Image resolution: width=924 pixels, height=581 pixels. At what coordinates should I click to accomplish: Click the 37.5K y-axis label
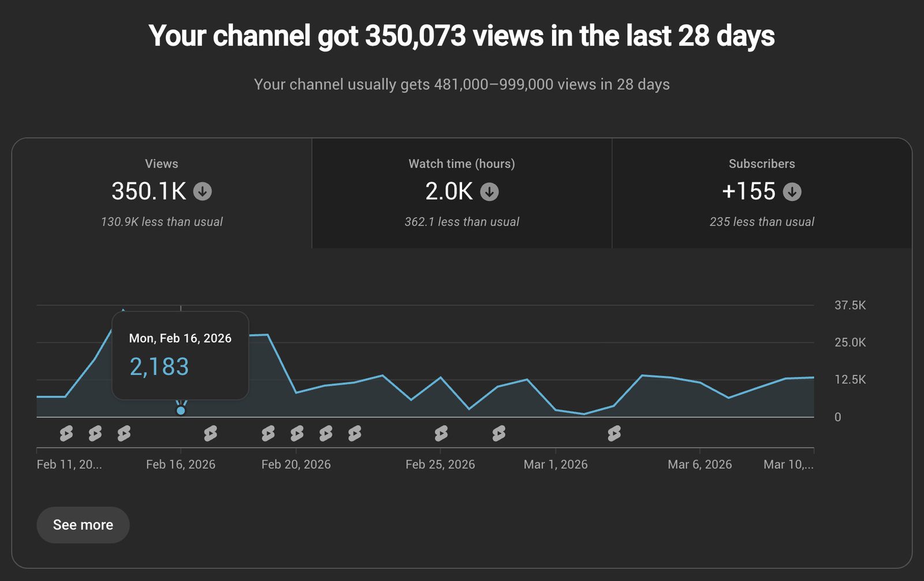coord(850,306)
